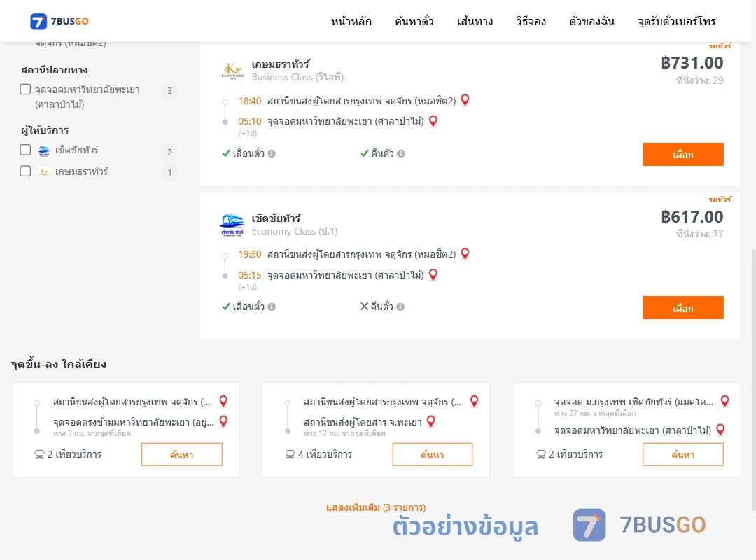Click the ผู้ให้บริการ filter heading

45,130
